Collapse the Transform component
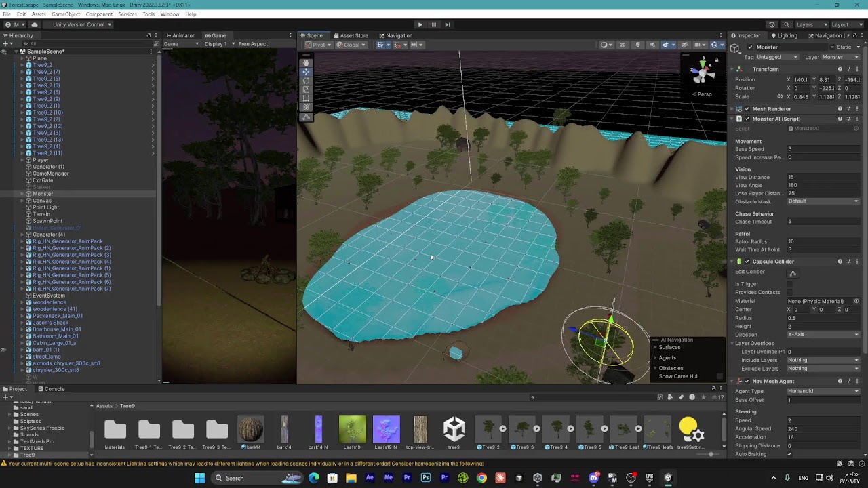This screenshot has width=868, height=488. click(x=732, y=69)
